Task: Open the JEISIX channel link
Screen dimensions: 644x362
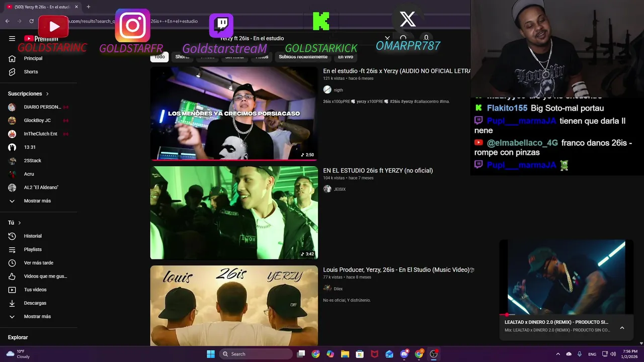Action: [x=340, y=190]
